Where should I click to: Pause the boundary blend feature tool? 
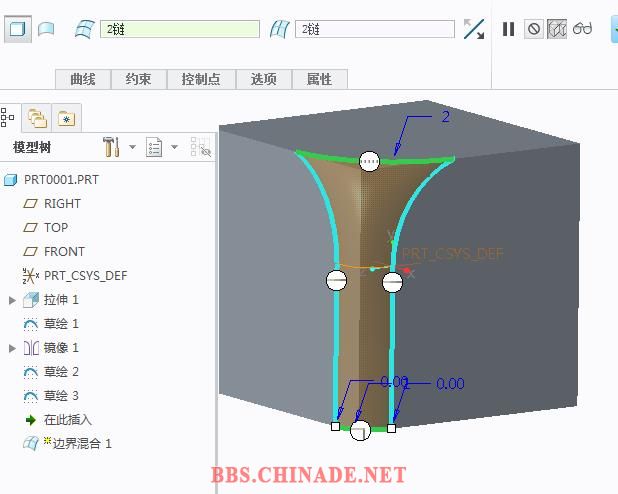click(x=508, y=29)
